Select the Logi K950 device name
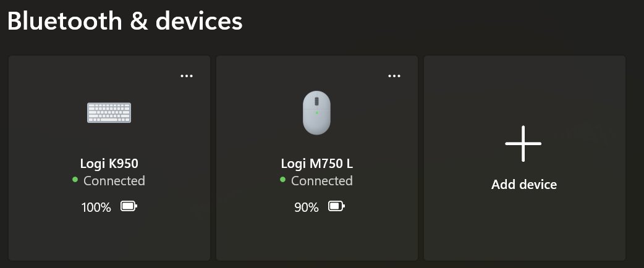644x268 pixels. (109, 164)
